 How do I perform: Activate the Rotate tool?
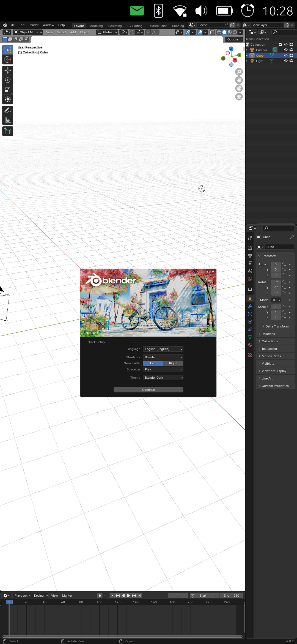[8, 80]
